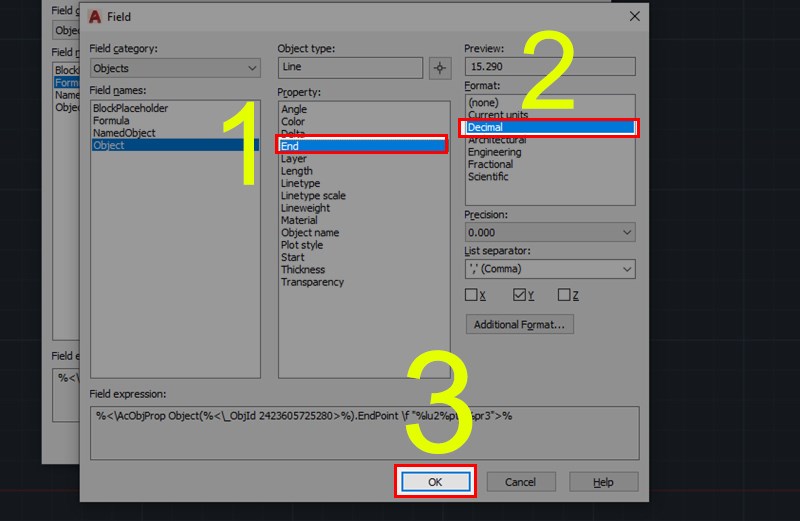Screen dimensions: 800x521
Task: Select BlockPlaceholder field name
Action: [130, 108]
